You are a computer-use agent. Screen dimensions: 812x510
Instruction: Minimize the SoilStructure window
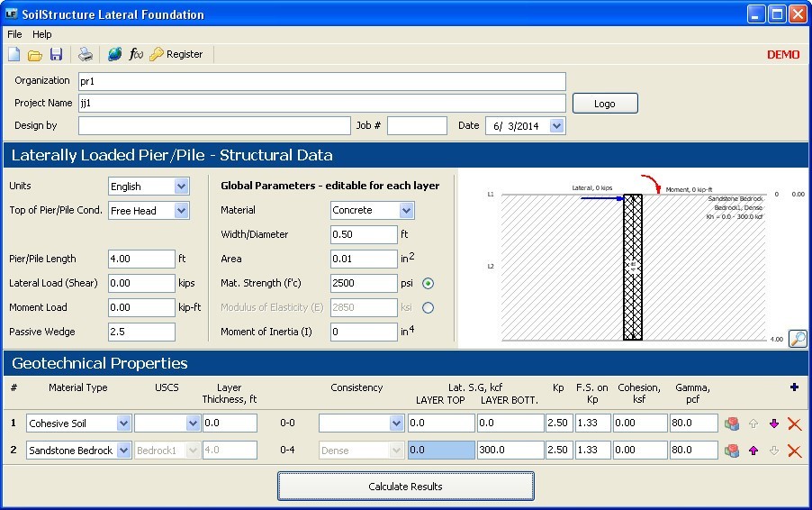pyautogui.click(x=756, y=14)
